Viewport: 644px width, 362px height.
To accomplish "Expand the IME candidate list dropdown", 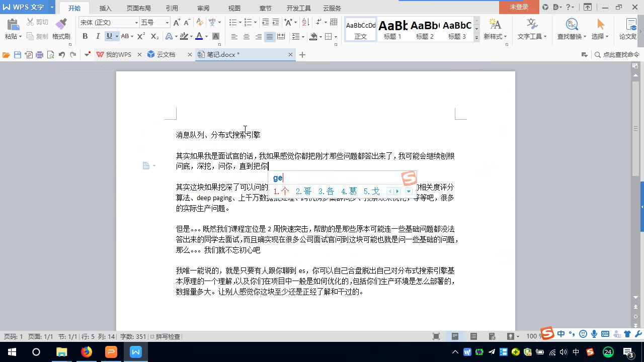I will [x=409, y=192].
